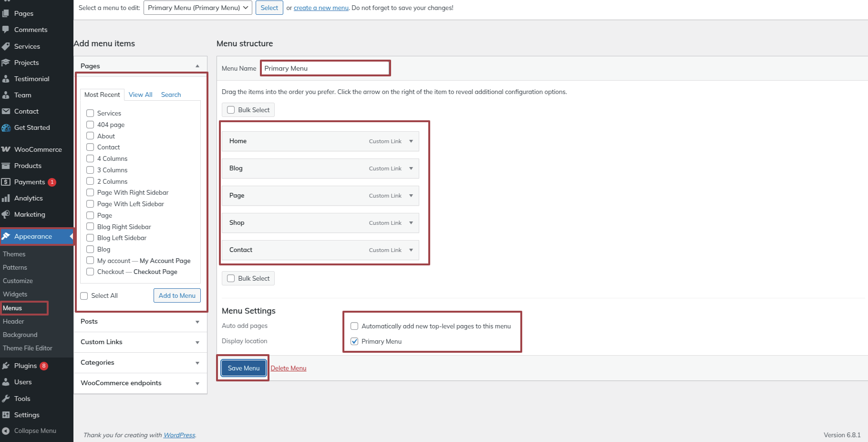This screenshot has height=442, width=868.
Task: Open the WordPress footer link
Action: pos(179,435)
